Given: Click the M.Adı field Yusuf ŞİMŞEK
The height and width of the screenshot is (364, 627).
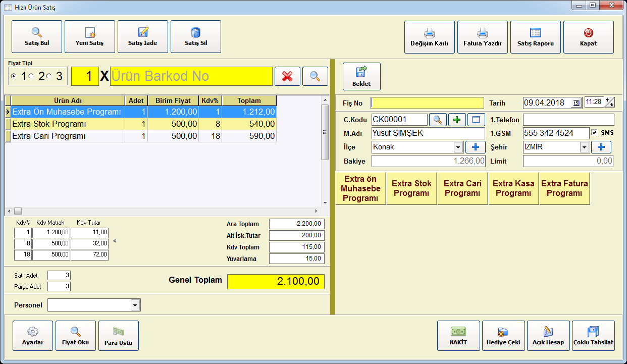Looking at the screenshot, I should pyautogui.click(x=428, y=133).
